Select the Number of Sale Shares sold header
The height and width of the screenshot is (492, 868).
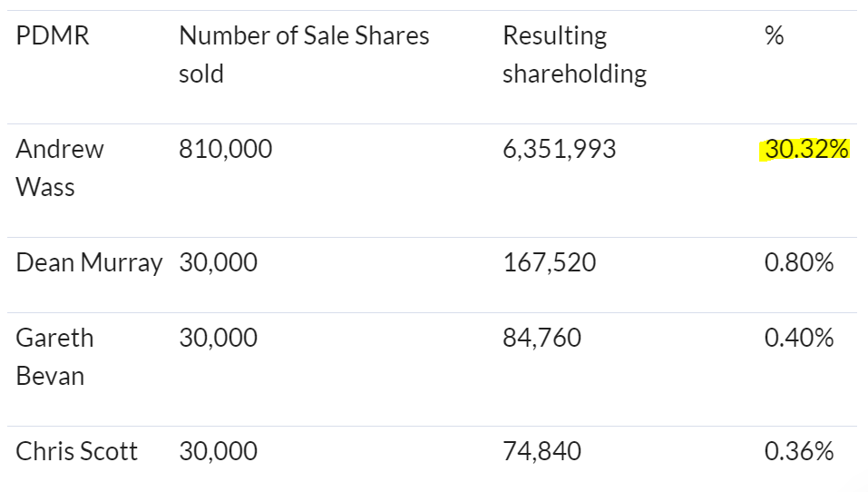[304, 54]
